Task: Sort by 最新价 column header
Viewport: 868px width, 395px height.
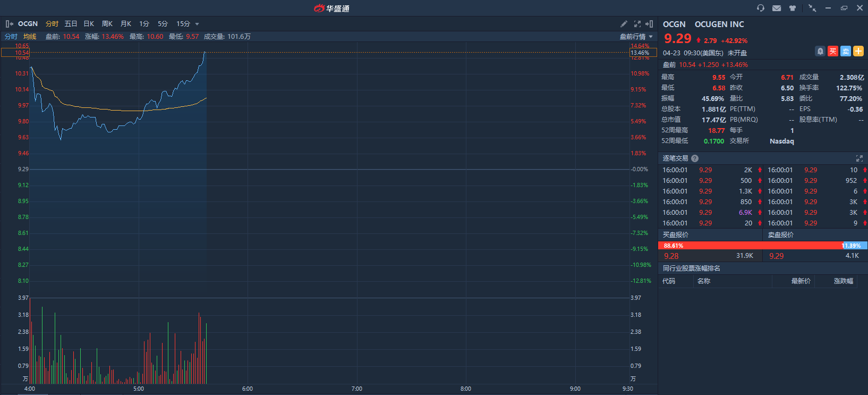Action: [801, 281]
